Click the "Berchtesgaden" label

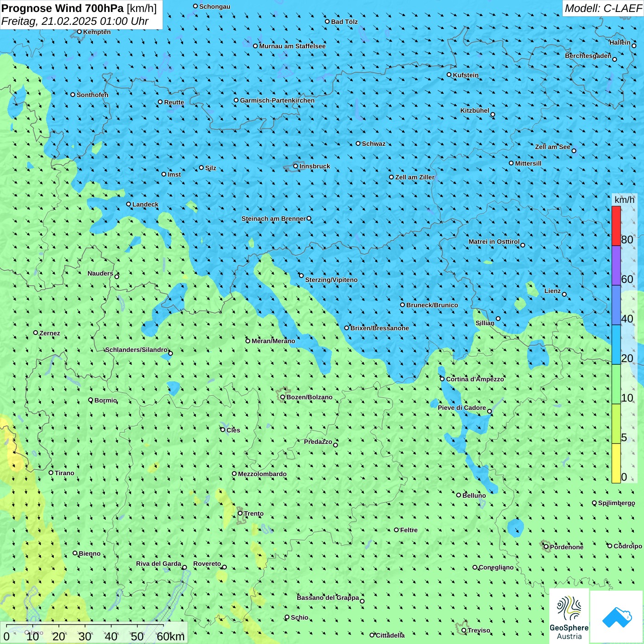tap(588, 56)
